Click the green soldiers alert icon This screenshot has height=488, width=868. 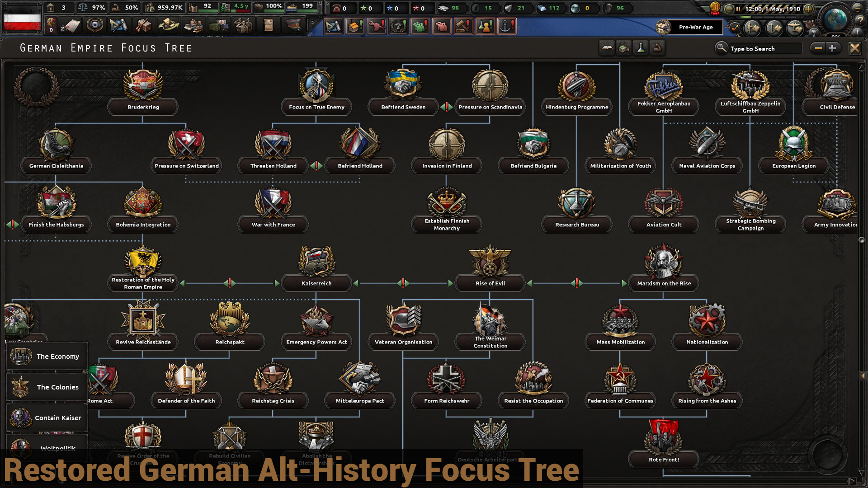420,27
